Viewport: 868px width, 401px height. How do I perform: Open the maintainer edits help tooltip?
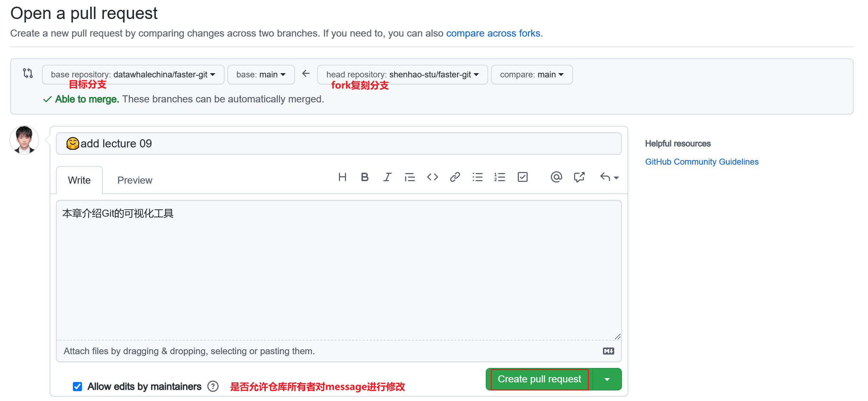click(213, 387)
